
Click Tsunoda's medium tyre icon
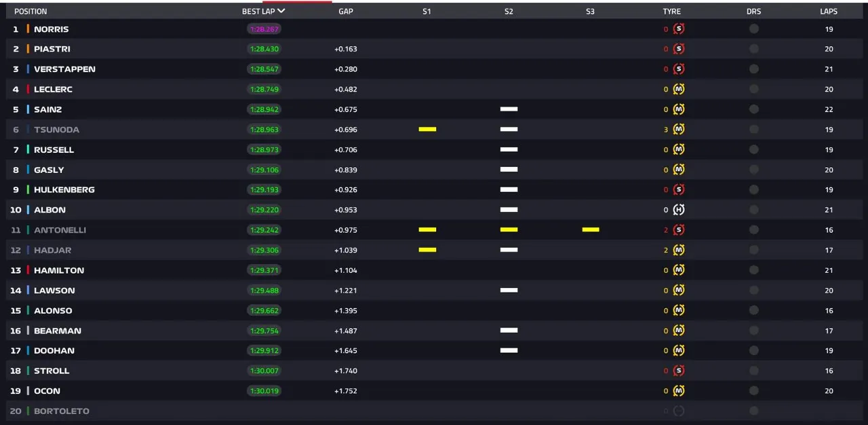pyautogui.click(x=679, y=130)
